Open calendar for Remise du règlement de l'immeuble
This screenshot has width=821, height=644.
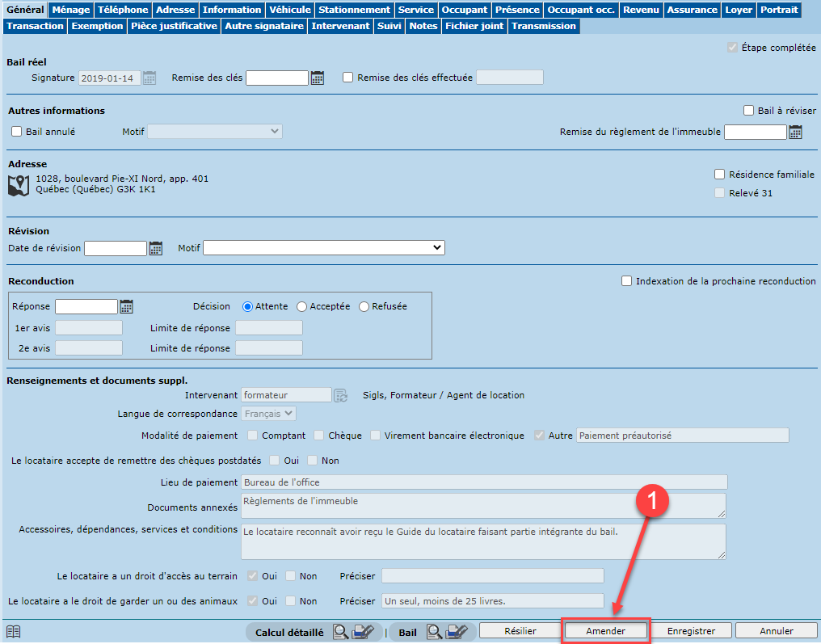point(796,132)
